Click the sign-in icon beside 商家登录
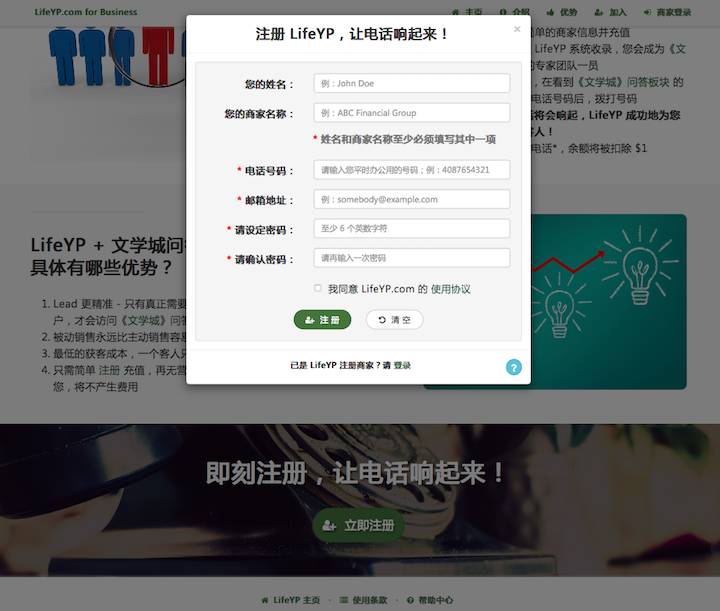Viewport: 720px width, 611px height. (647, 12)
